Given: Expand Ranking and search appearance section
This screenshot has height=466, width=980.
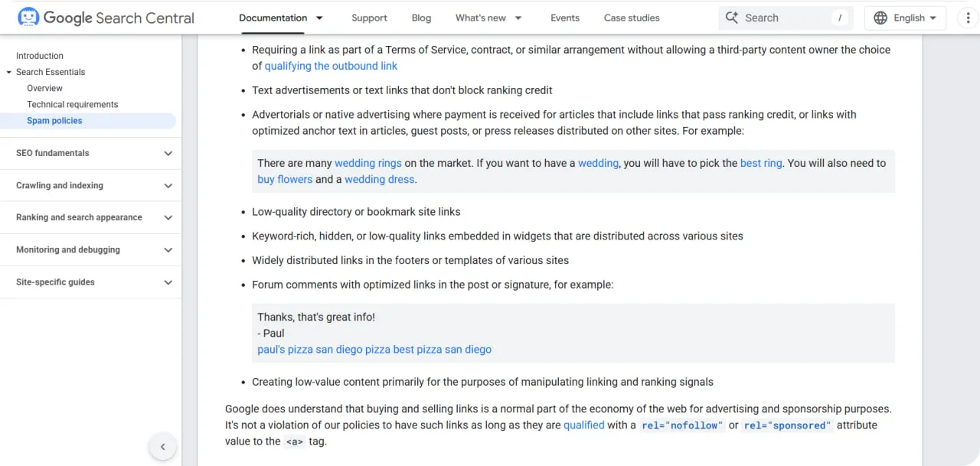Looking at the screenshot, I should click(x=168, y=217).
